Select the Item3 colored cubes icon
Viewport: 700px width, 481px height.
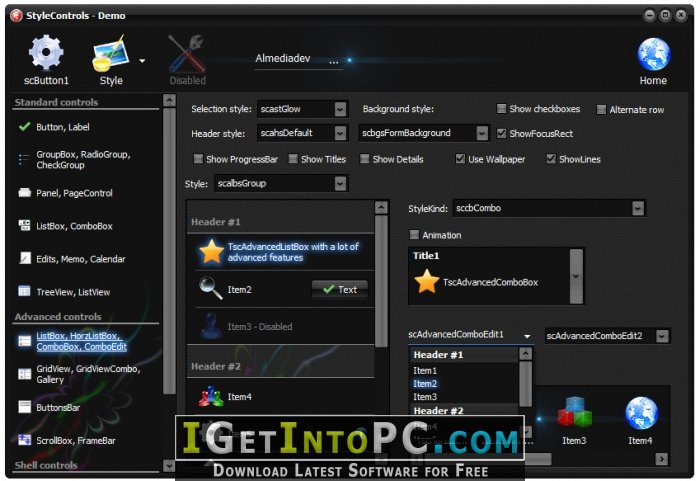(x=575, y=412)
